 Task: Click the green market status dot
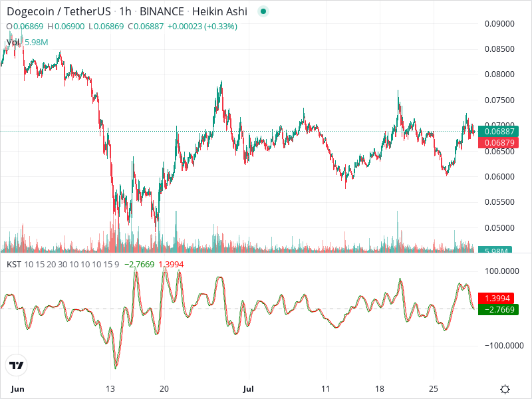tap(263, 11)
